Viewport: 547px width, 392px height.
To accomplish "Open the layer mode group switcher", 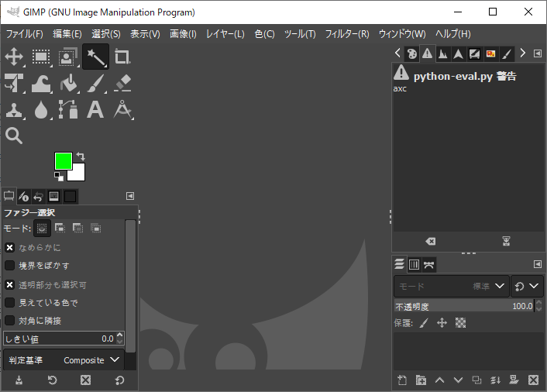I will (x=527, y=287).
